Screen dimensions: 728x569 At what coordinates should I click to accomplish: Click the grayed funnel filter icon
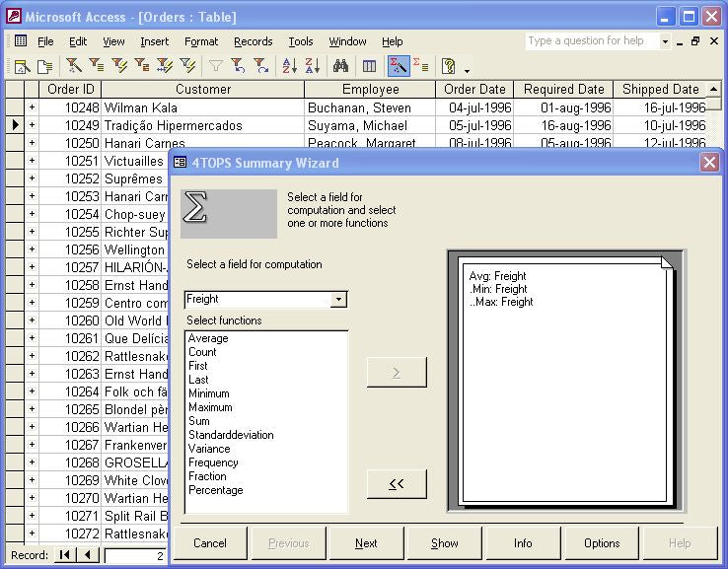pyautogui.click(x=215, y=66)
